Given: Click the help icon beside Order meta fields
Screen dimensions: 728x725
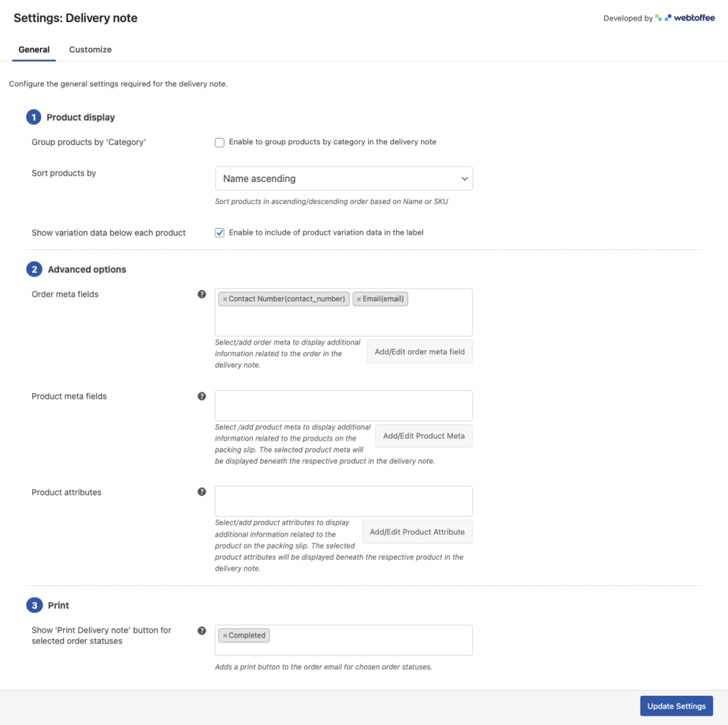Looking at the screenshot, I should coord(202,294).
